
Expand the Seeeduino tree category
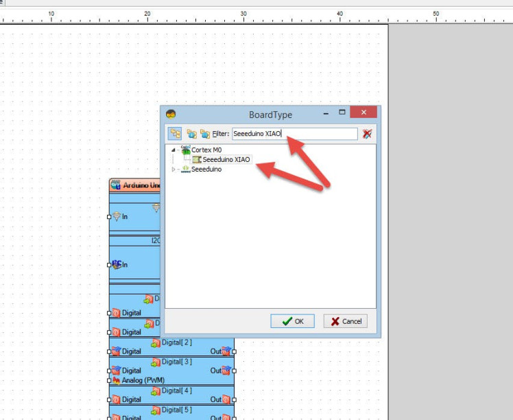pos(173,170)
